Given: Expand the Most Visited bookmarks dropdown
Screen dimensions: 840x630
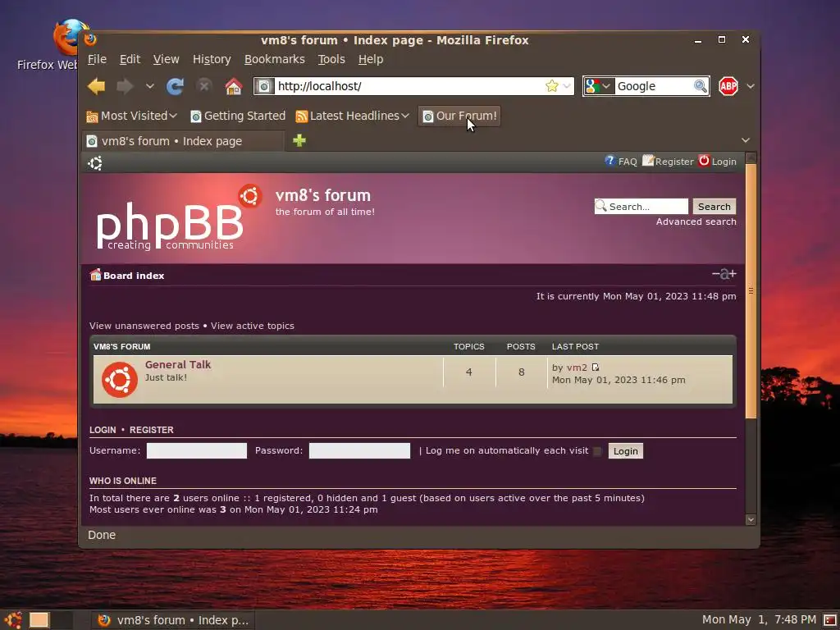Looking at the screenshot, I should [173, 116].
